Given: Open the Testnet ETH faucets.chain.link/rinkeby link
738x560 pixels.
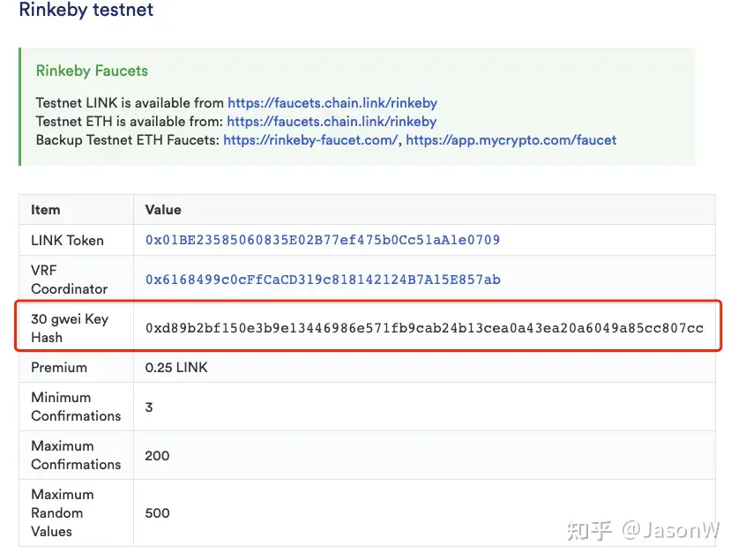Looking at the screenshot, I should coord(332,122).
